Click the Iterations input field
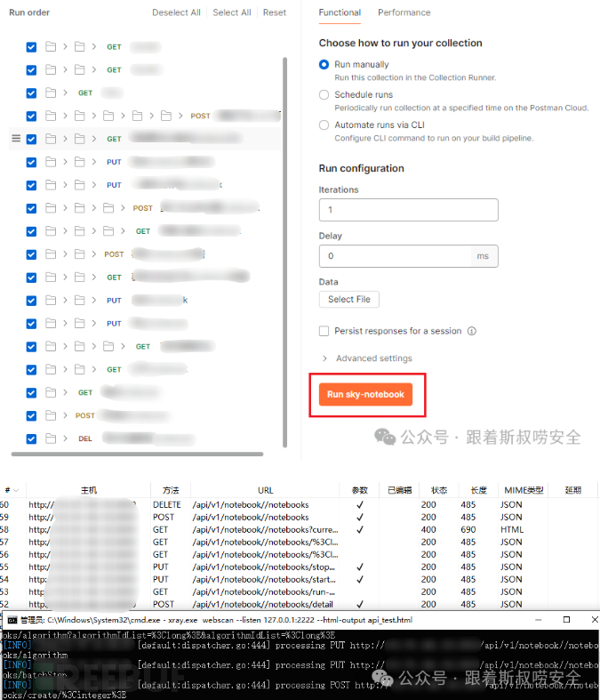Screen dimensions: 600x700 [x=408, y=210]
